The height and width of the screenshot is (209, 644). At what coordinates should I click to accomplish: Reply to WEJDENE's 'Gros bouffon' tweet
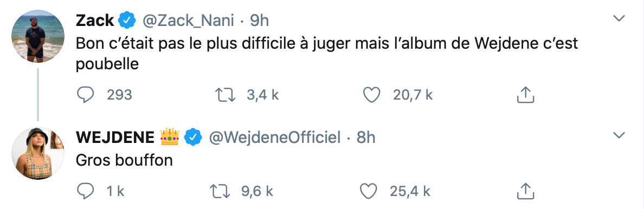point(86,191)
